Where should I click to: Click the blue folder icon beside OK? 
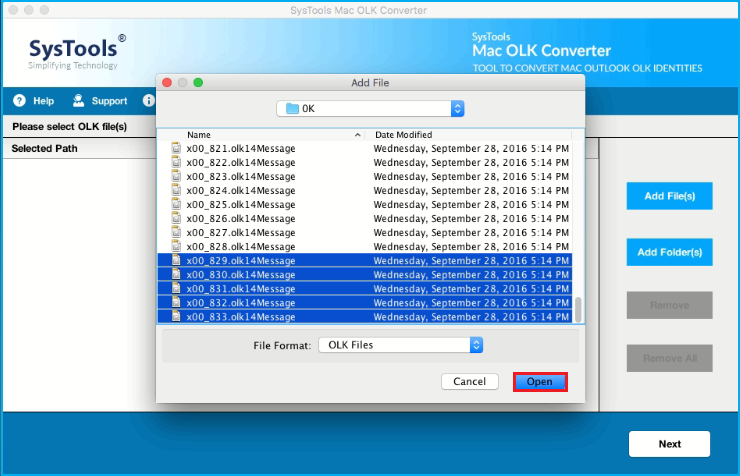pyautogui.click(x=293, y=109)
